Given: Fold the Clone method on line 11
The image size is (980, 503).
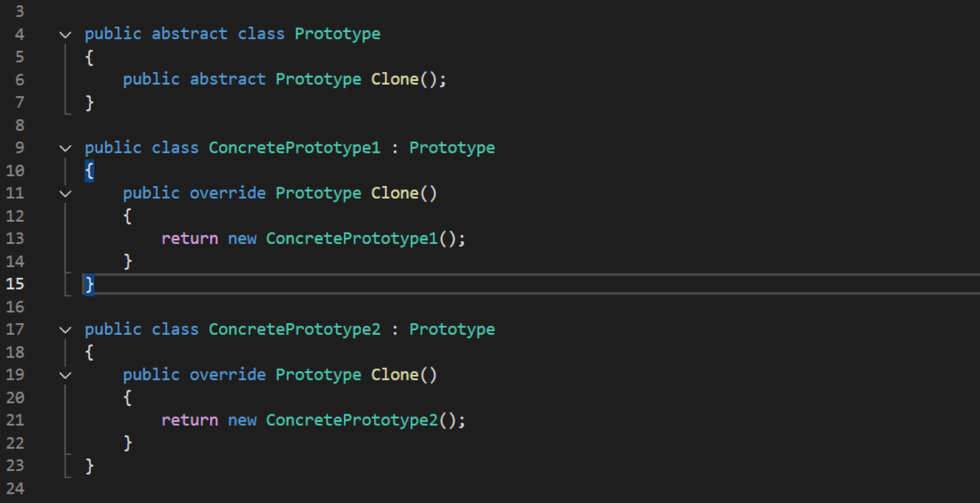Looking at the screenshot, I should point(65,194).
